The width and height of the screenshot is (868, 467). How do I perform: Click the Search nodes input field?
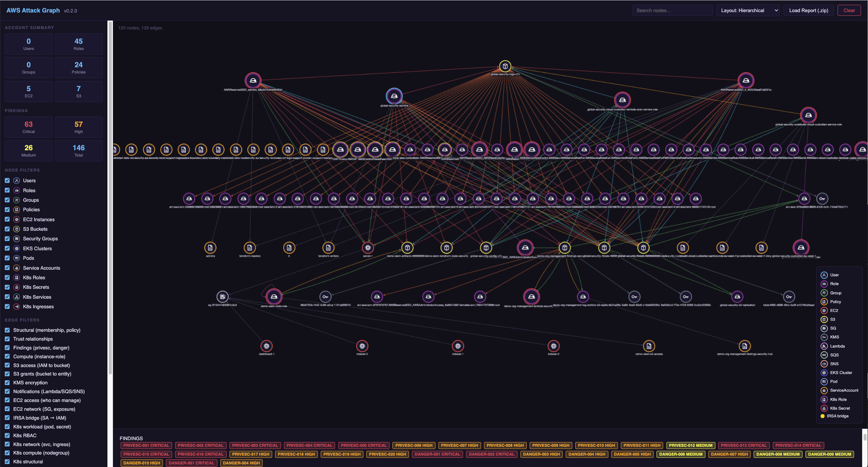672,10
